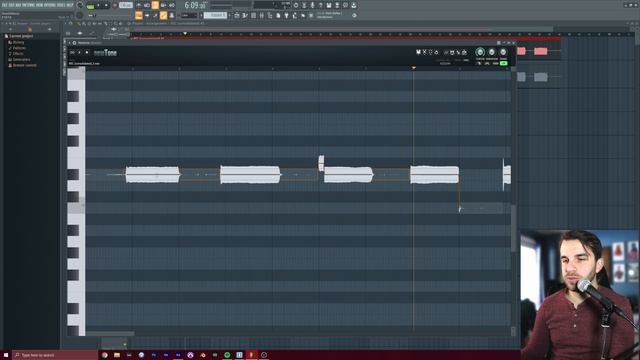Click the NewTone horizontal scrollbar thumb
The image size is (640, 360).
(x=110, y=333)
